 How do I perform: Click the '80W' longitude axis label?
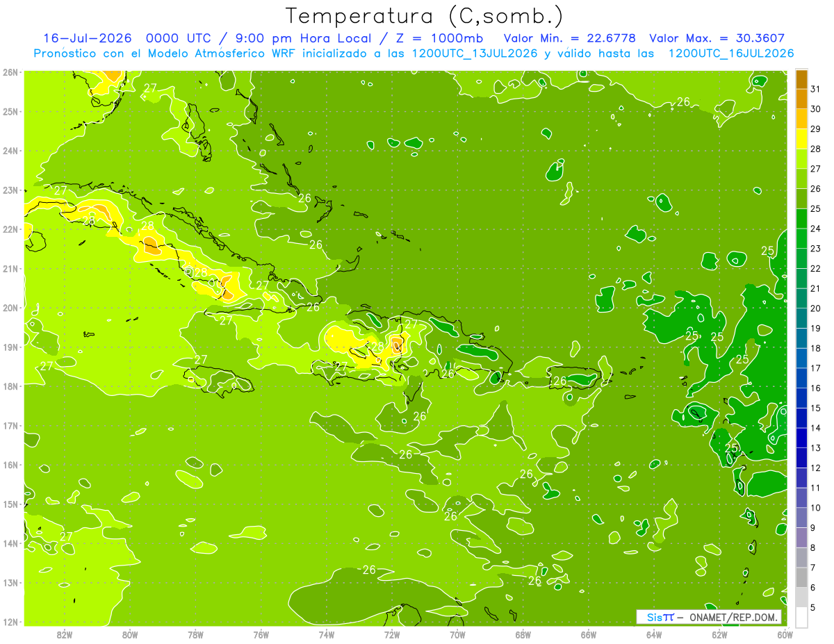point(130,634)
